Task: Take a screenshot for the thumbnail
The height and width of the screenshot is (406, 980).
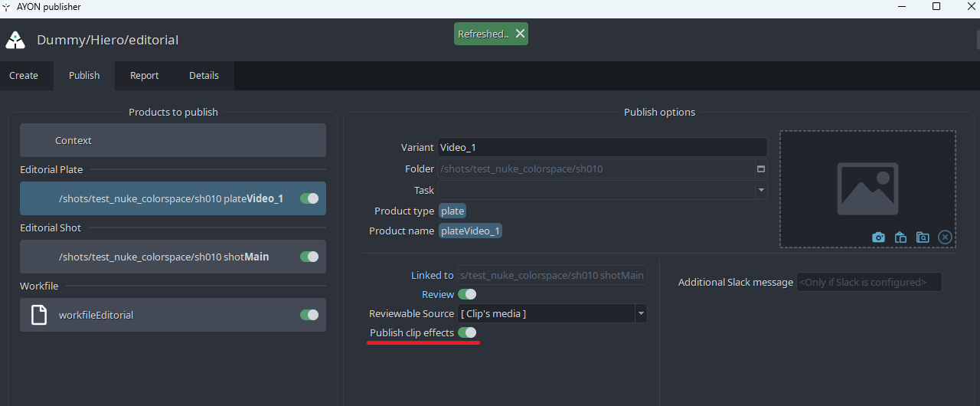Action: 878,237
